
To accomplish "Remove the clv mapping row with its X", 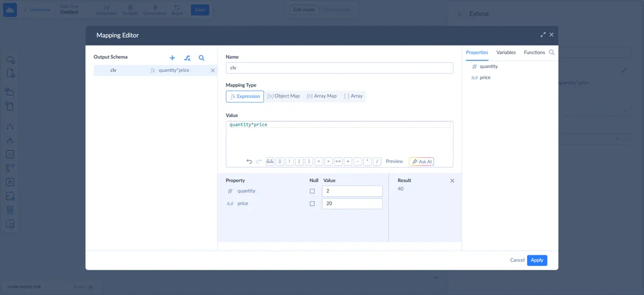I will click(x=213, y=70).
